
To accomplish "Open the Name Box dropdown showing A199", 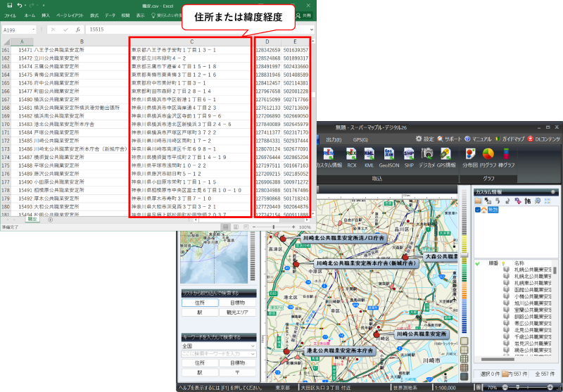I will [x=34, y=30].
